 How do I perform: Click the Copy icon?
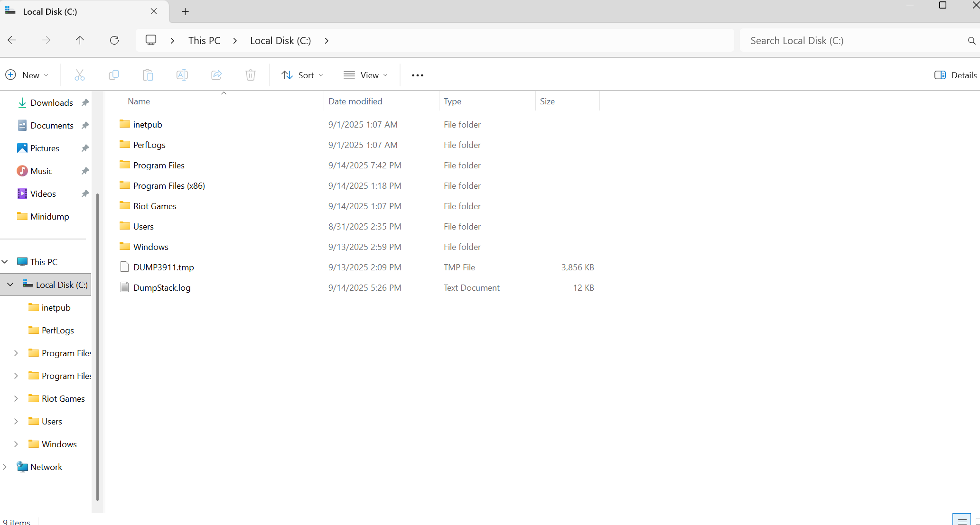pos(113,75)
